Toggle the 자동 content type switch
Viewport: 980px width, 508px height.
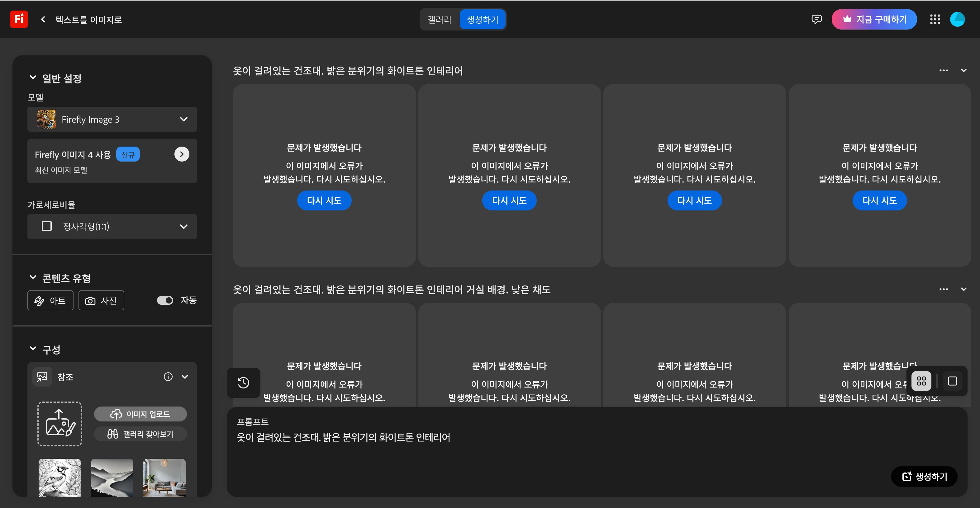coord(165,300)
